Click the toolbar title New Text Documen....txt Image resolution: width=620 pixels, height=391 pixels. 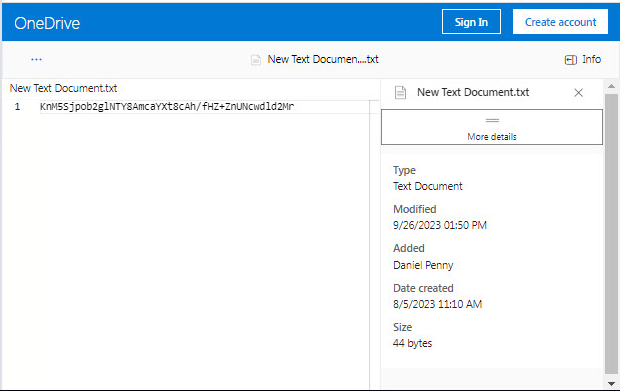click(323, 59)
